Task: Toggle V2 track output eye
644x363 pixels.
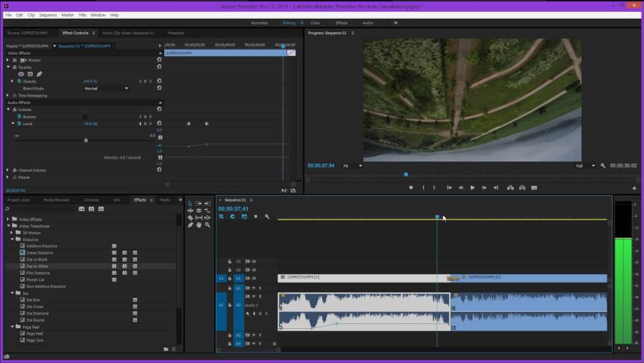Action: coord(254,270)
